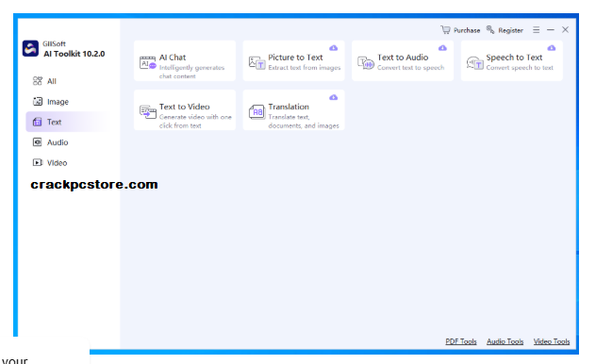The image size is (596, 364).
Task: Open the Video Tools link
Action: point(552,341)
